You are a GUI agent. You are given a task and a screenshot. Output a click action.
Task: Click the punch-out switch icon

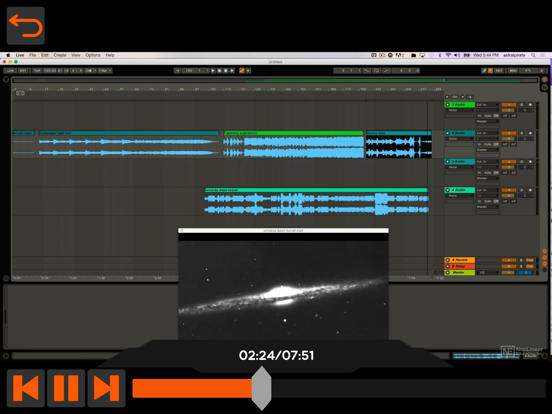(x=387, y=71)
